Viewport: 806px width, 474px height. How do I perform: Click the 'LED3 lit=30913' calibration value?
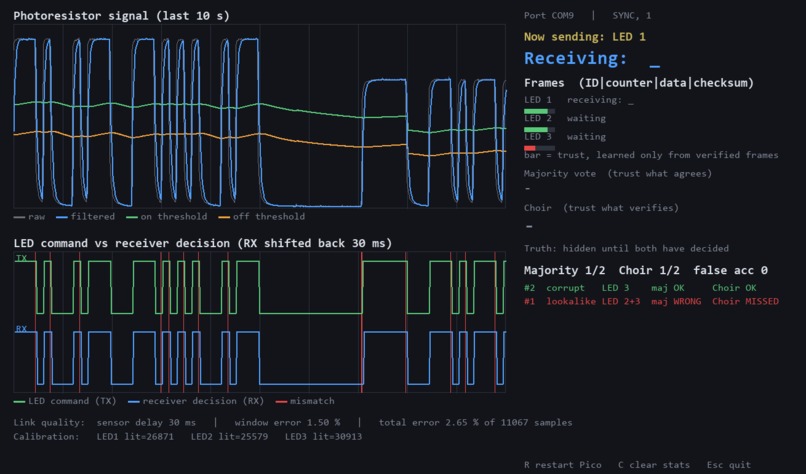click(x=323, y=436)
